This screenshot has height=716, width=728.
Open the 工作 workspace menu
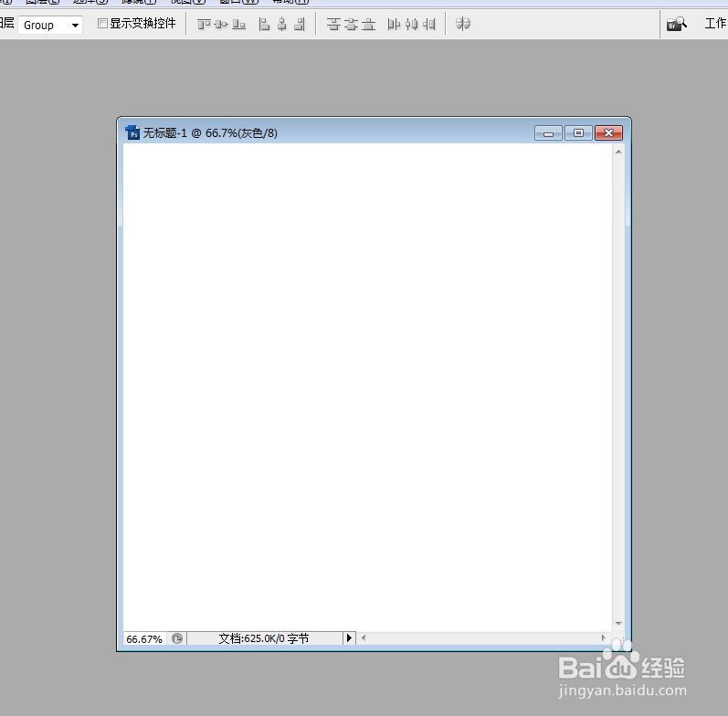[715, 23]
